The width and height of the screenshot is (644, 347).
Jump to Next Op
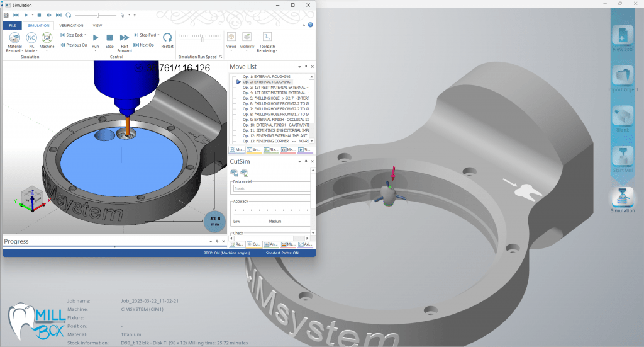[x=144, y=45]
